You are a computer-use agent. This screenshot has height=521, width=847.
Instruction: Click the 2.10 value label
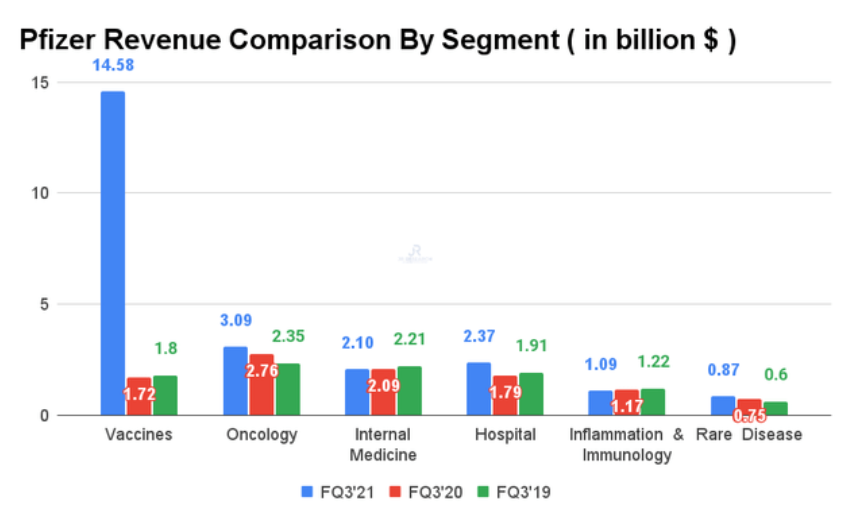[x=357, y=343]
